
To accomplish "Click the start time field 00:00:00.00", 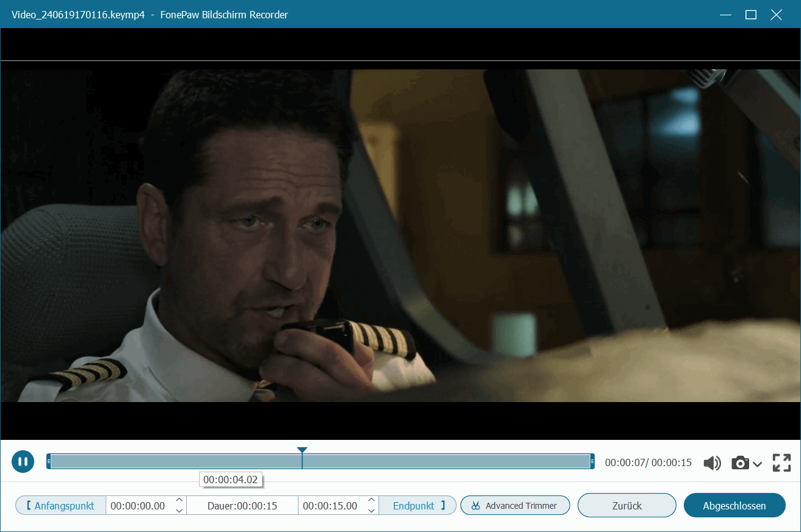I will 139,506.
